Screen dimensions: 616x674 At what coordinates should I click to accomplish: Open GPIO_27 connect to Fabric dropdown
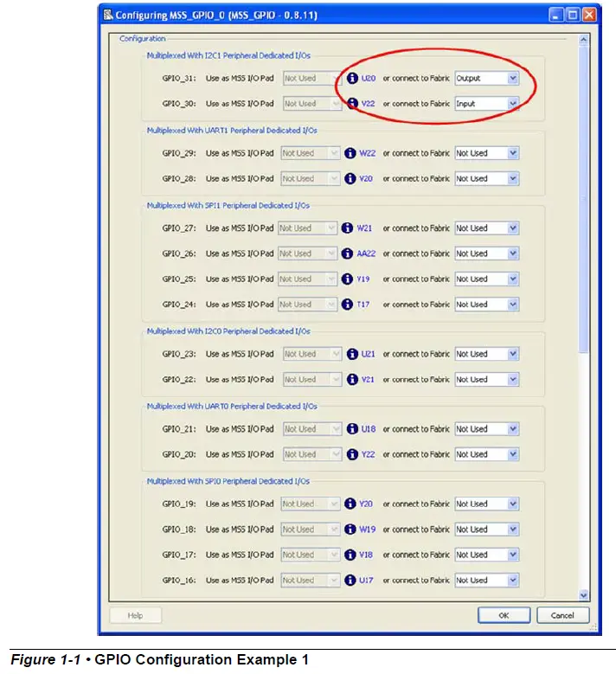[486, 228]
